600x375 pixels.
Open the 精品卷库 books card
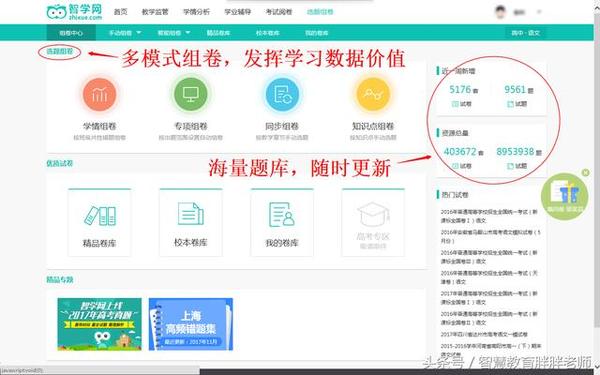click(x=99, y=222)
